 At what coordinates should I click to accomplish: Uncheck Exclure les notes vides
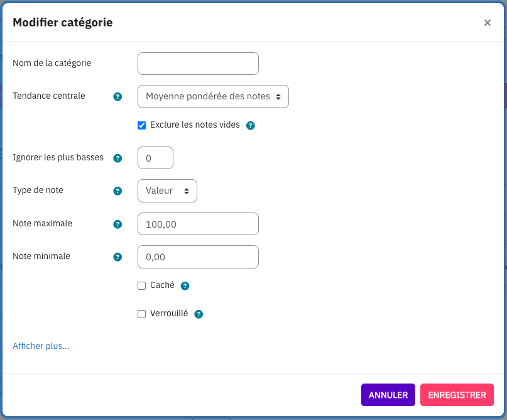tap(141, 125)
